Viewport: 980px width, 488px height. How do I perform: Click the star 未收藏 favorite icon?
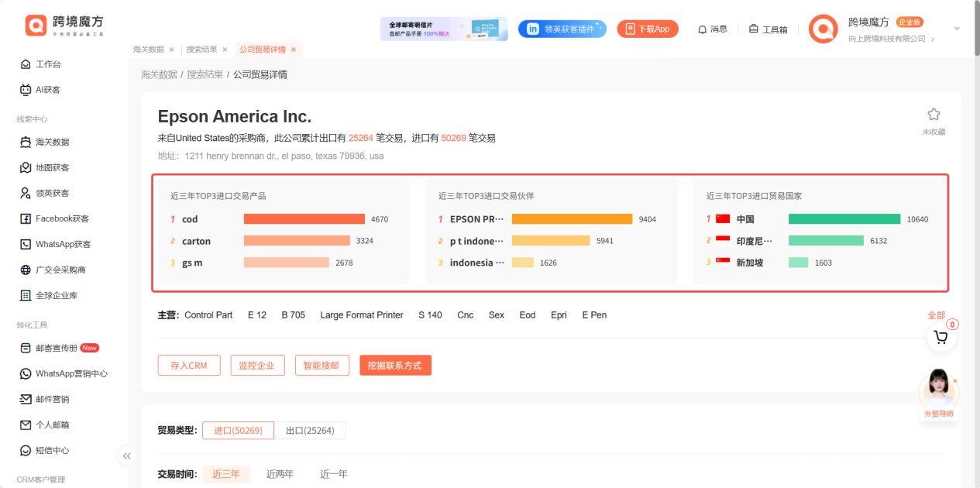[x=934, y=115]
